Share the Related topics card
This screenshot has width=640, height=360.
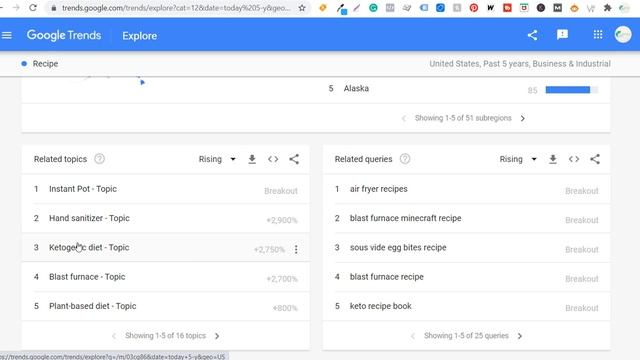[294, 159]
